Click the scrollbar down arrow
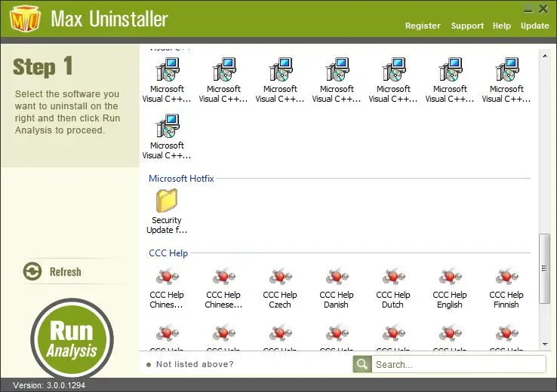 pyautogui.click(x=545, y=344)
